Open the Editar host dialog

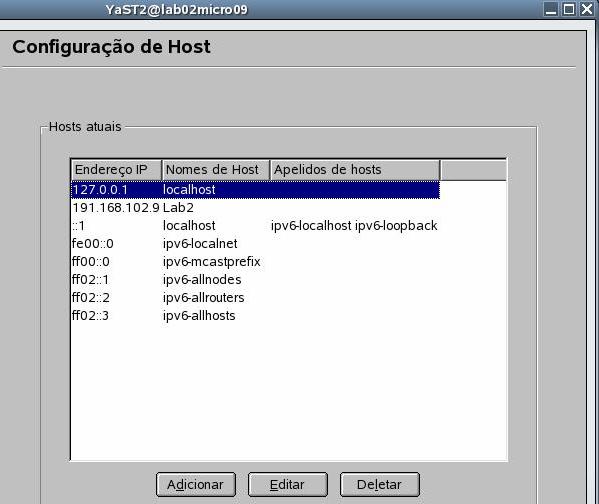tap(288, 485)
